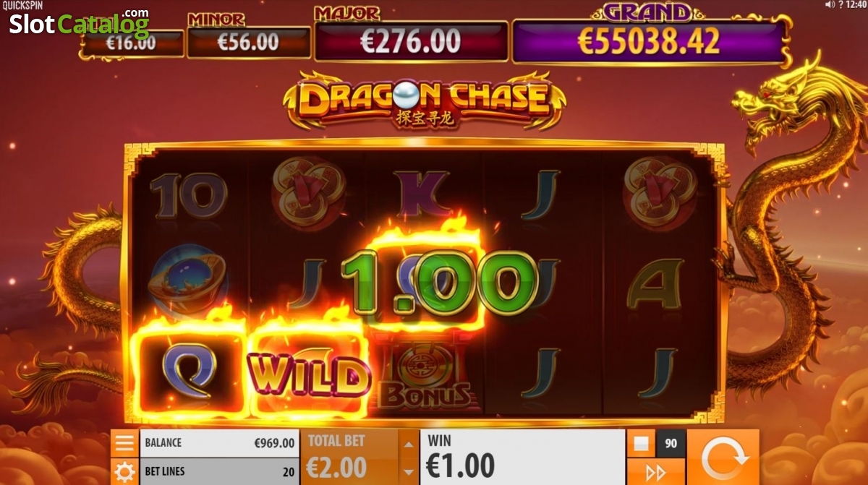Select the Total Bet €2.00 field
This screenshot has height=485, width=868.
click(350, 457)
